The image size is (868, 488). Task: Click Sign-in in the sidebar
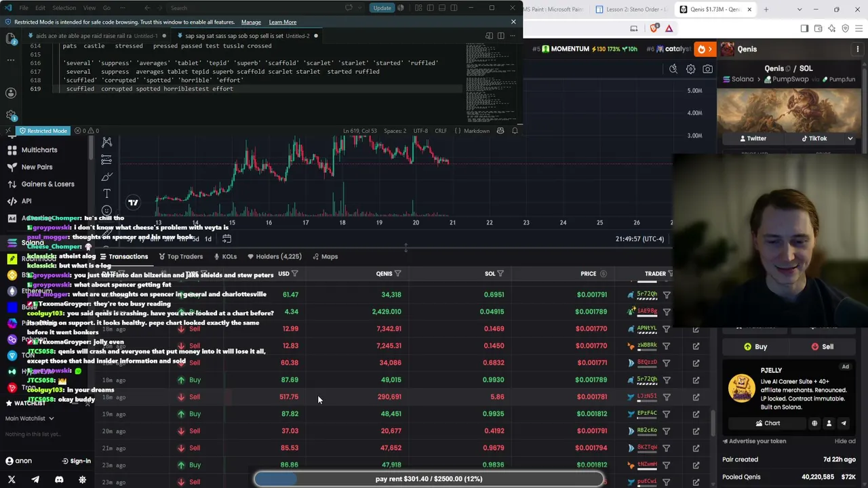(76, 461)
